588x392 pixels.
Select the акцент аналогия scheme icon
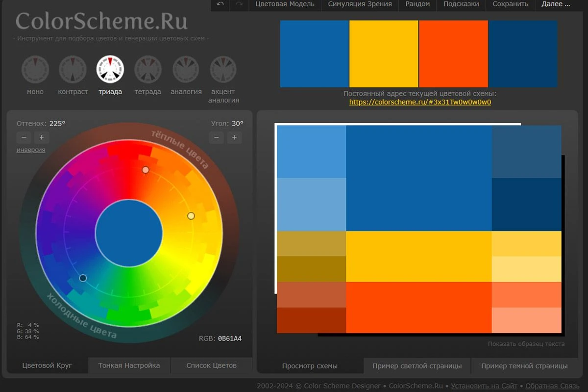[x=223, y=69]
